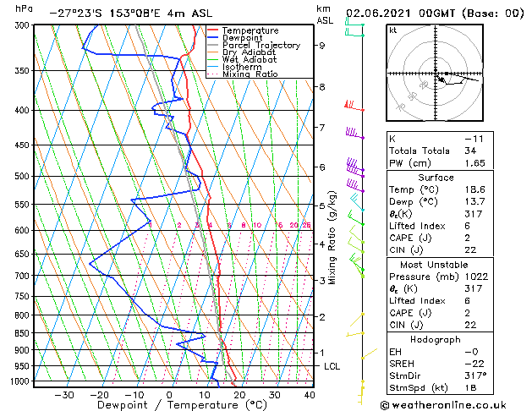Click the hodograph wind plot

point(435,73)
